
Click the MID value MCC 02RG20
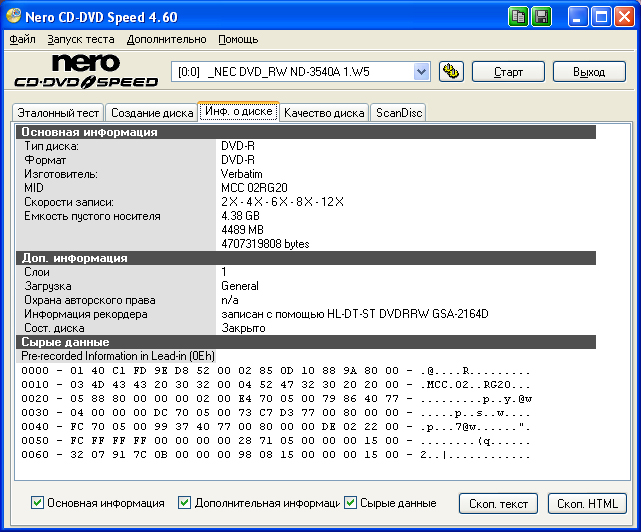pos(254,188)
